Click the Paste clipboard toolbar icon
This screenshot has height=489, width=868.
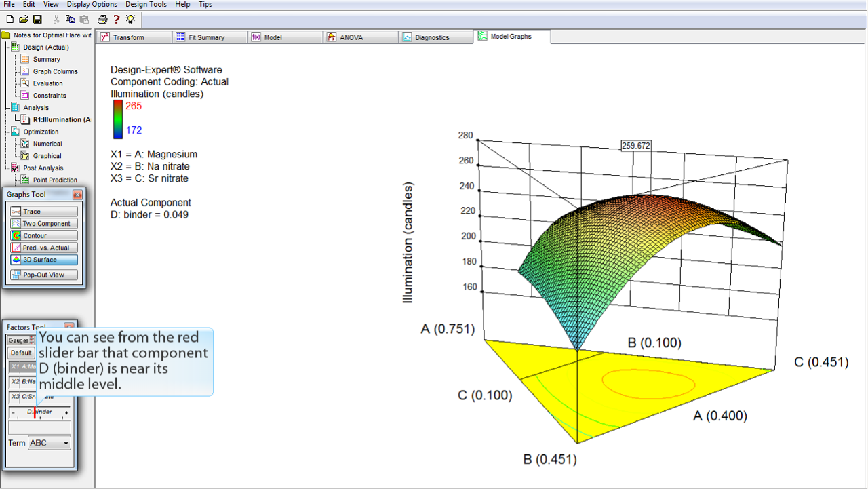83,19
